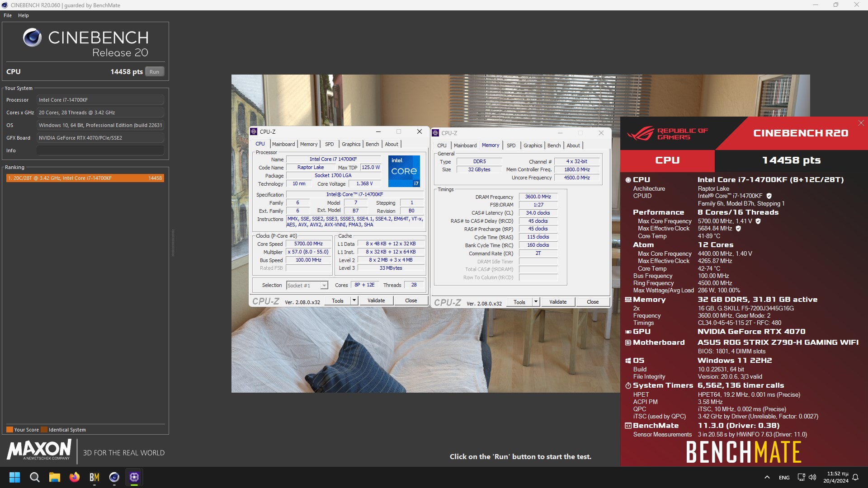Click the Core Voltage 1.368 V value
The image size is (868, 488).
point(364,184)
